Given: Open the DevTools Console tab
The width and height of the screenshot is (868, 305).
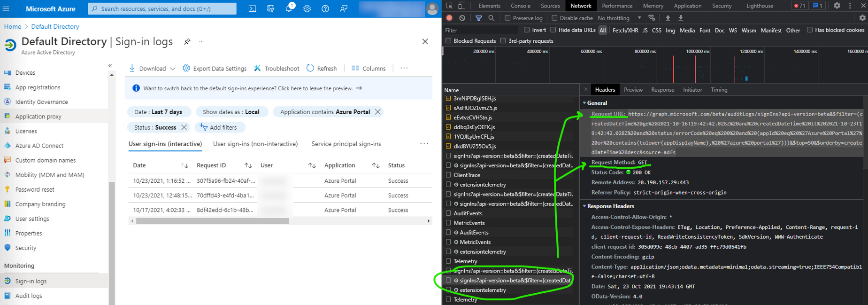Looking at the screenshot, I should (520, 6).
